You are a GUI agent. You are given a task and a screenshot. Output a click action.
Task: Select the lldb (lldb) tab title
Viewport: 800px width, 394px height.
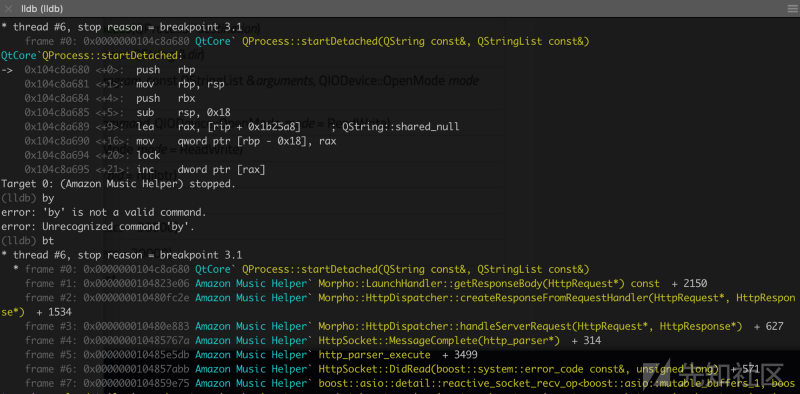42,9
